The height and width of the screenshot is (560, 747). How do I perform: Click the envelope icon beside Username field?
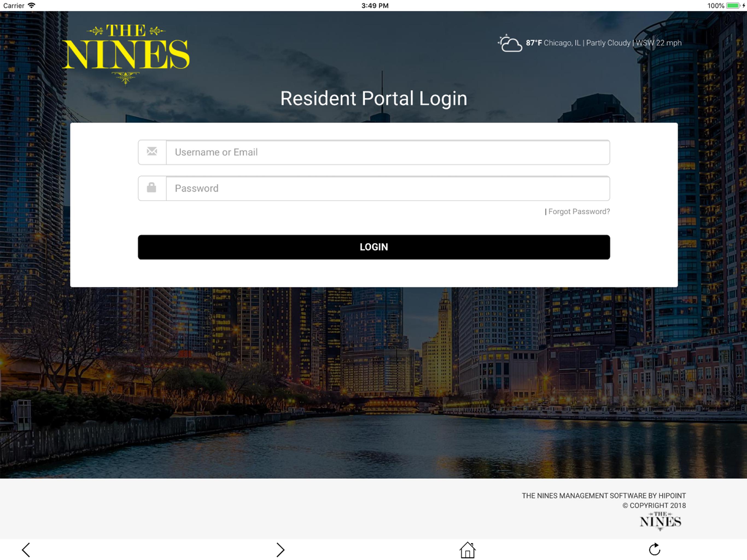pos(152,151)
